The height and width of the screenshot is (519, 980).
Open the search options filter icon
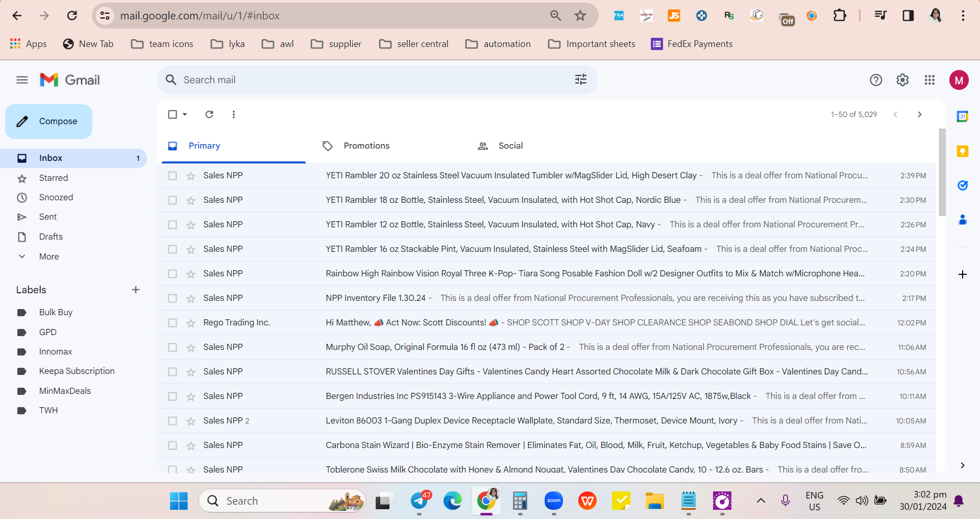coord(581,80)
